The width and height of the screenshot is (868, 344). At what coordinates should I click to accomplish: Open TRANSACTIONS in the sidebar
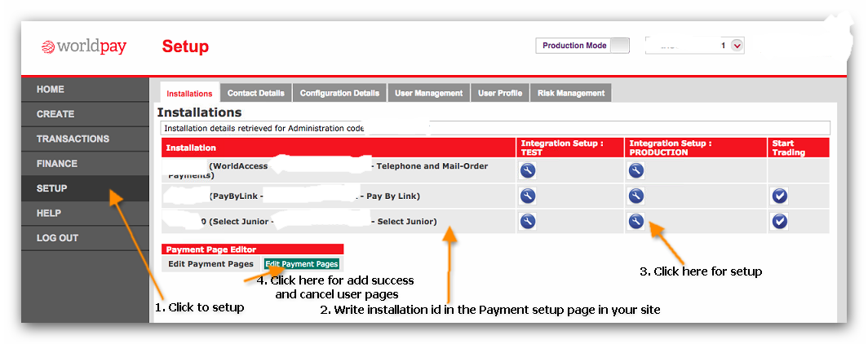[85, 139]
